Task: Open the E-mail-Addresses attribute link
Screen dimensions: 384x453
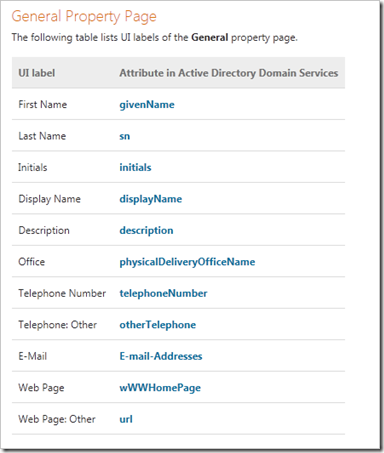Action: (161, 356)
